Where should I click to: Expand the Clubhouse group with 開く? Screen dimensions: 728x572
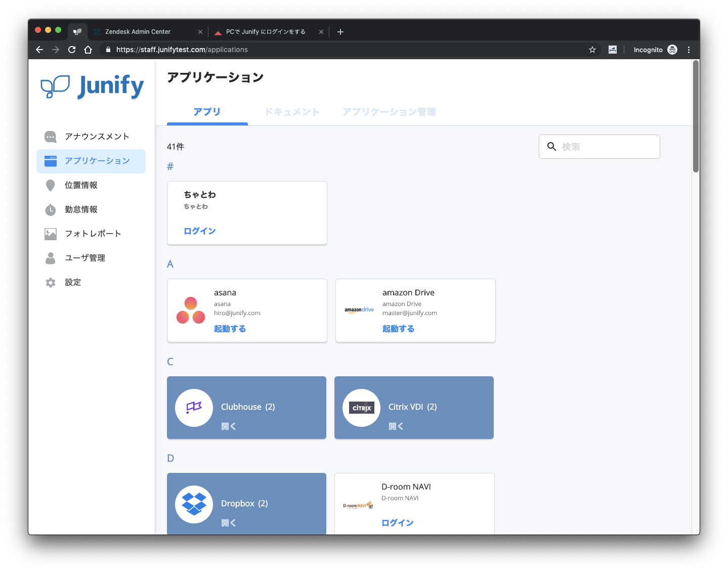229,426
